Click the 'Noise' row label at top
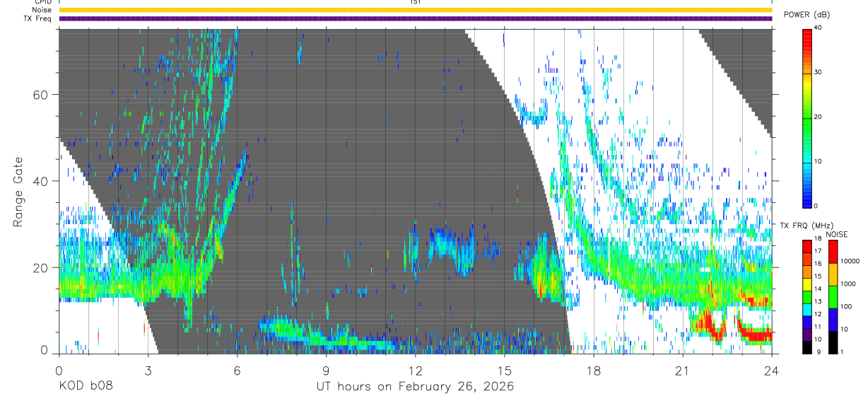Screen dimensions: 868x401 [42, 10]
